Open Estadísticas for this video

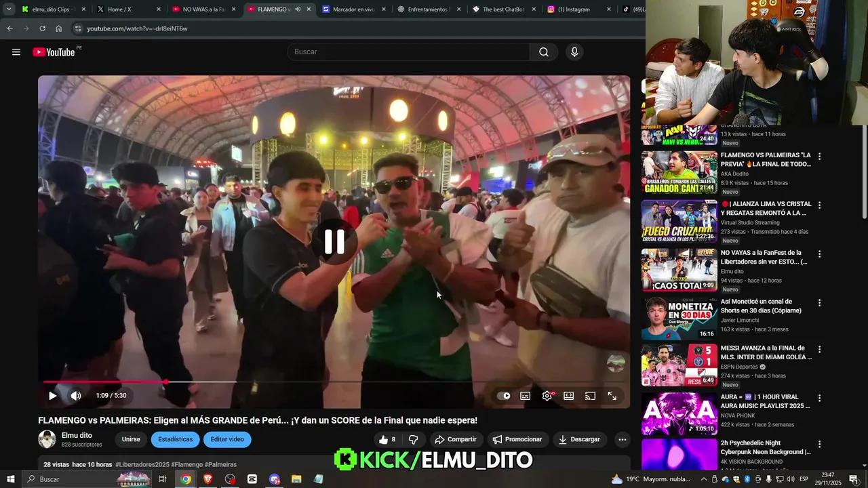tap(175, 439)
